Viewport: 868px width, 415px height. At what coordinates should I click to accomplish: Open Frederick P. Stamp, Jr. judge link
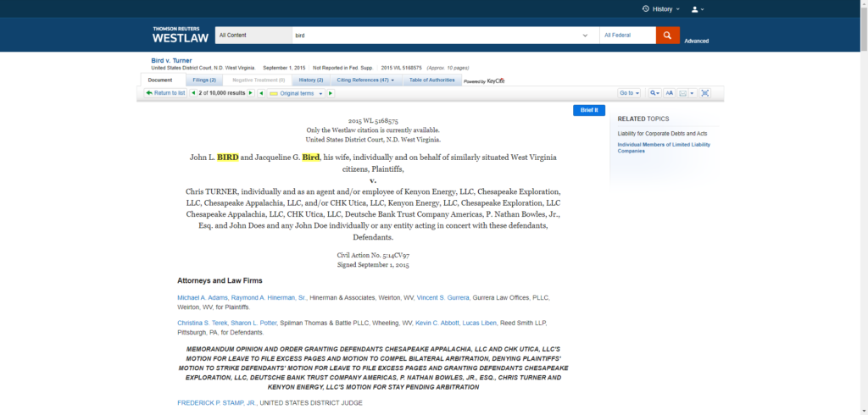216,402
